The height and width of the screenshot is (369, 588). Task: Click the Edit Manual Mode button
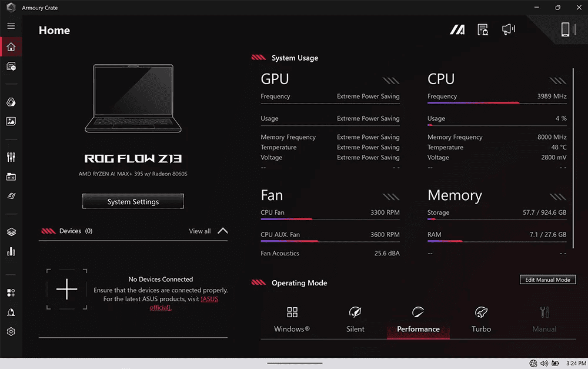tap(547, 280)
